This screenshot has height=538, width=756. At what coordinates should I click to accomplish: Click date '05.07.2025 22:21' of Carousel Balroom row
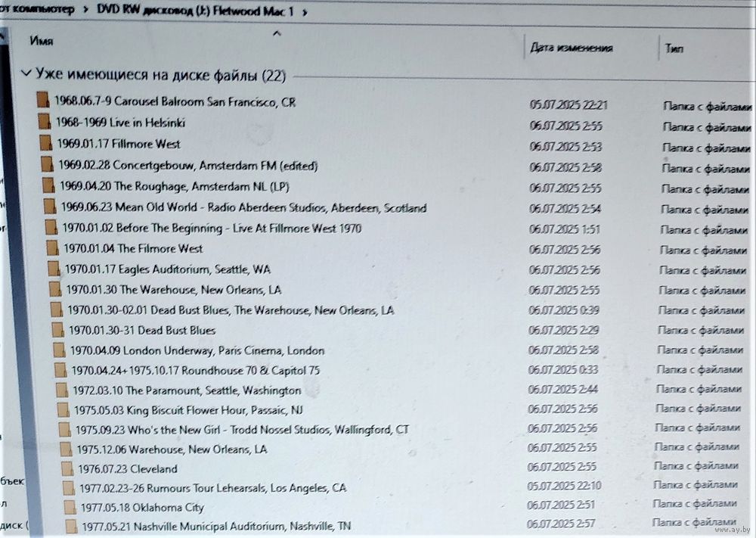569,105
